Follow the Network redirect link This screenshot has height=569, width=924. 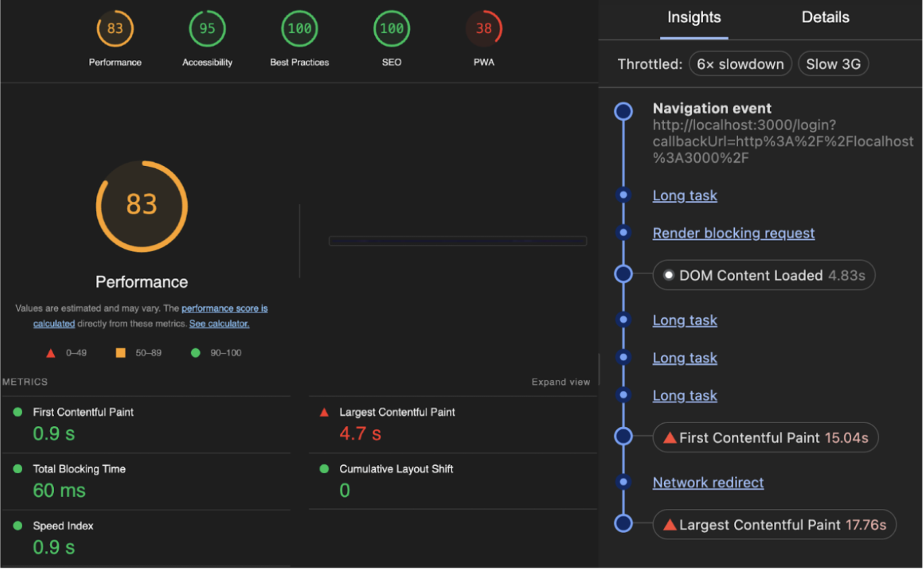pyautogui.click(x=708, y=482)
